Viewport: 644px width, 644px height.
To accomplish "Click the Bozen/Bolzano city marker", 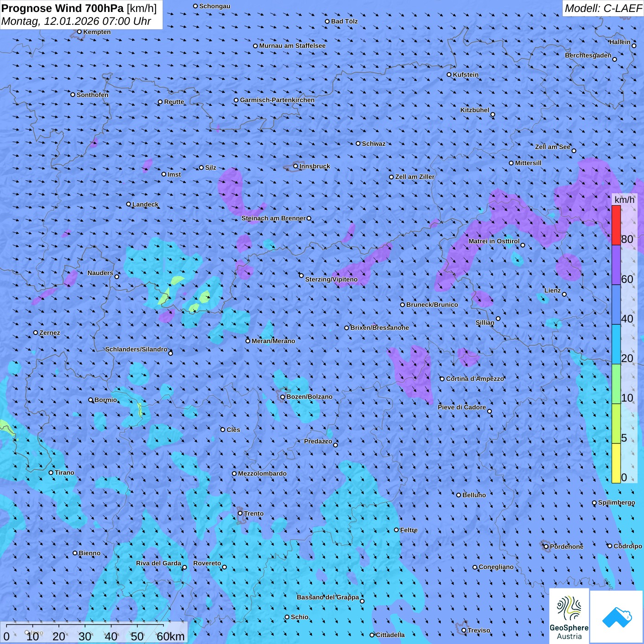I will [282, 397].
